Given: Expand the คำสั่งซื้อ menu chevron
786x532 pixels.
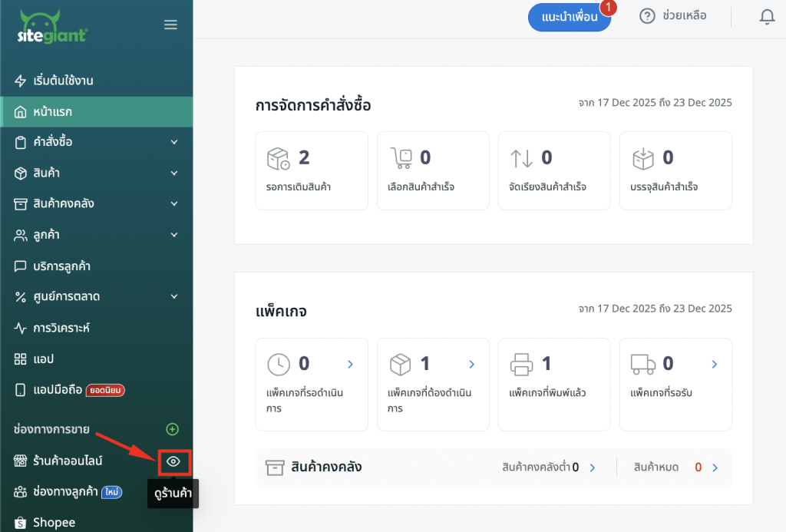Looking at the screenshot, I should 174,142.
